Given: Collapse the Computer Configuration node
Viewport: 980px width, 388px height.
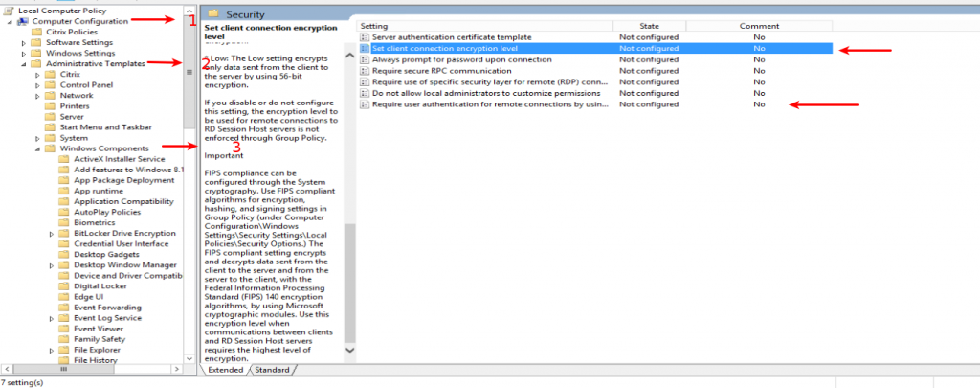Looking at the screenshot, I should (x=10, y=22).
